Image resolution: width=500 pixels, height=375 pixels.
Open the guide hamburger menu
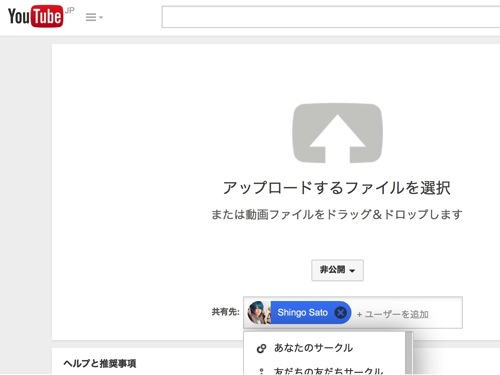94,17
